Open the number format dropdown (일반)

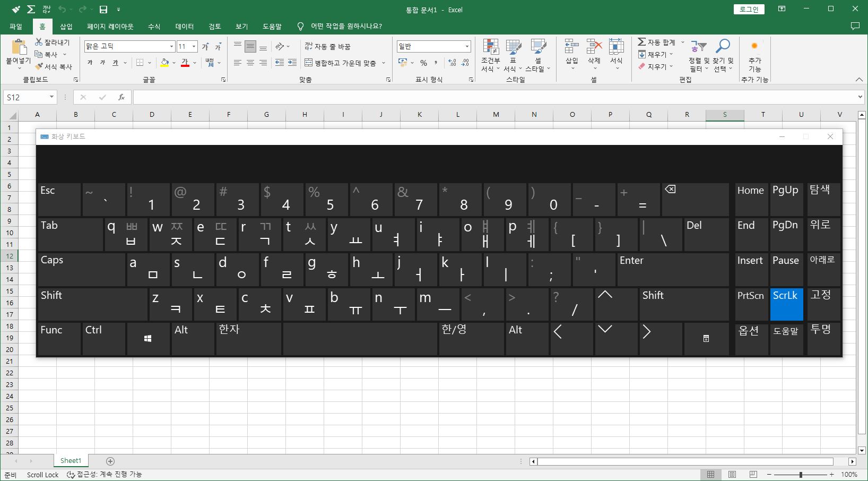(x=467, y=47)
